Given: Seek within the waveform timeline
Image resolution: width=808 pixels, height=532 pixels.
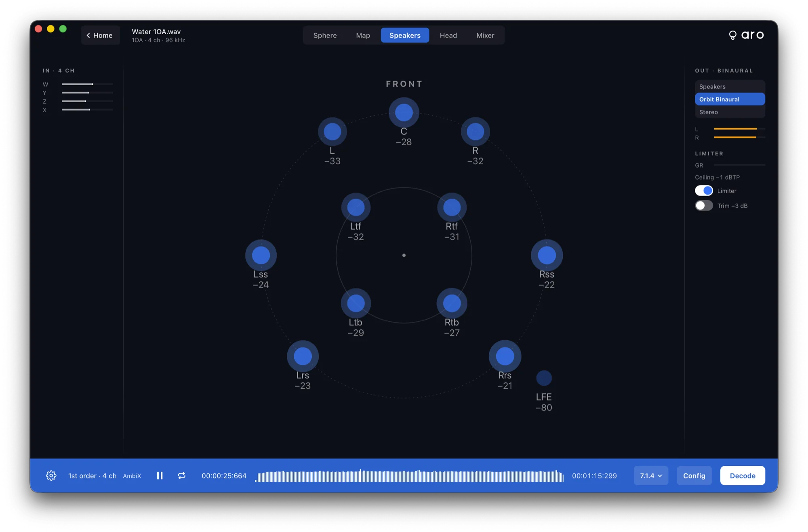Looking at the screenshot, I should click(x=409, y=475).
